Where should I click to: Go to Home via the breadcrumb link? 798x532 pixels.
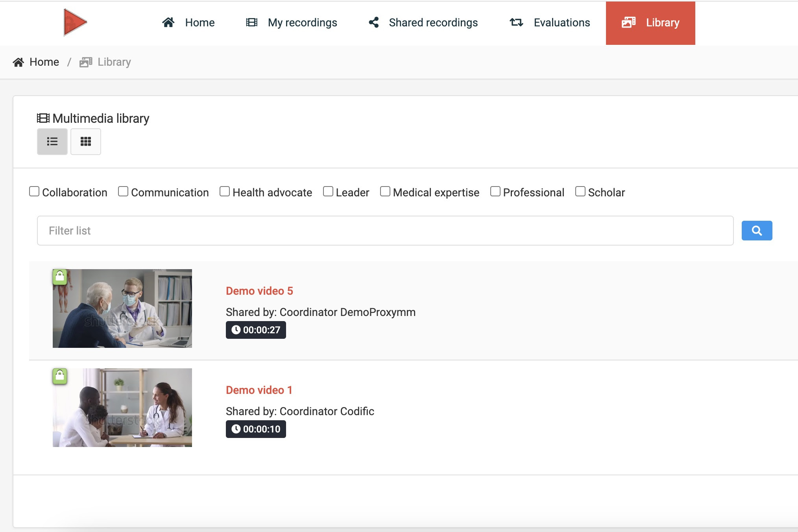pos(44,62)
